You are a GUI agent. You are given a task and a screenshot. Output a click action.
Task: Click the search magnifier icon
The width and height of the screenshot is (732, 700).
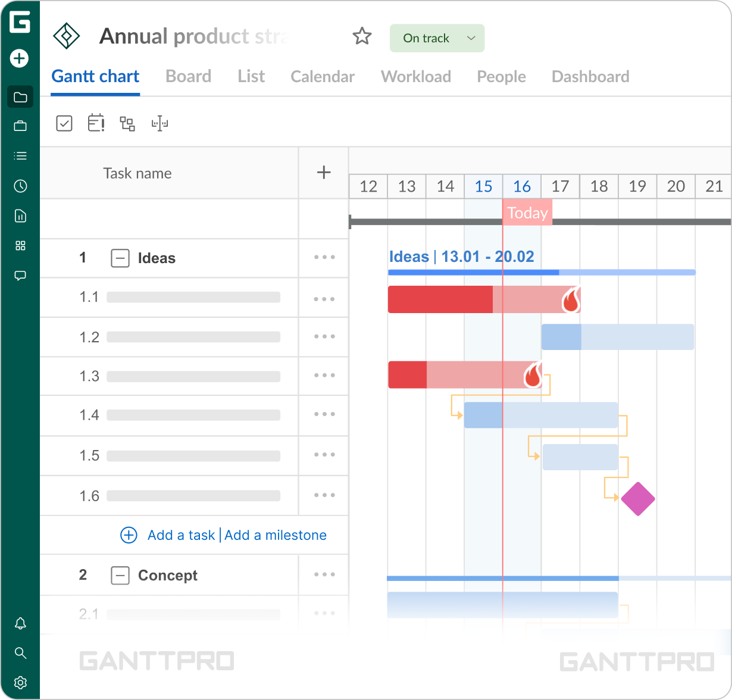20,653
